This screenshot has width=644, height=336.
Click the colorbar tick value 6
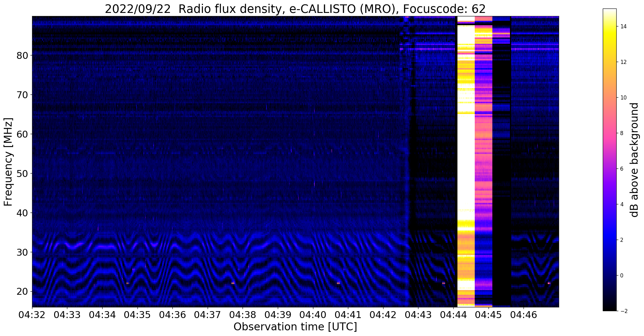tap(621, 169)
